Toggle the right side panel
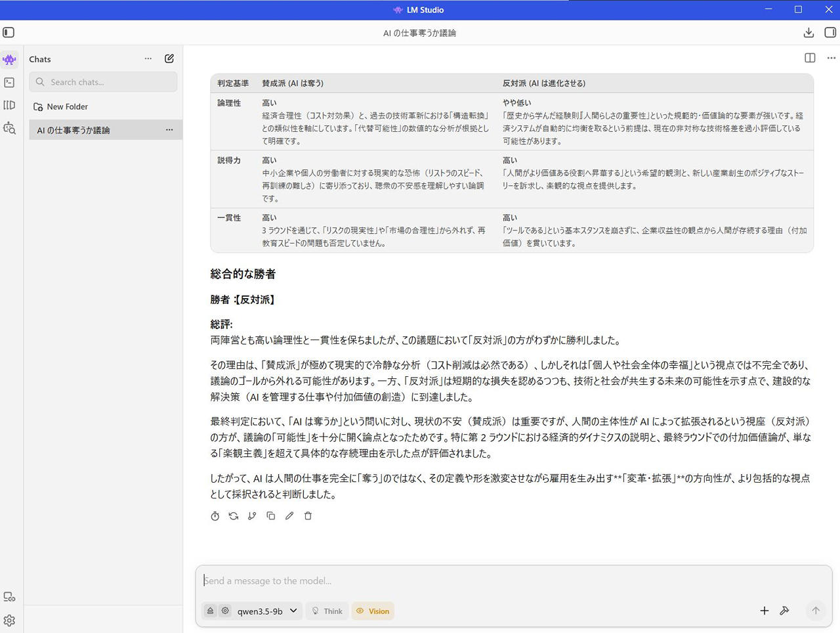This screenshot has width=840, height=633. click(830, 32)
